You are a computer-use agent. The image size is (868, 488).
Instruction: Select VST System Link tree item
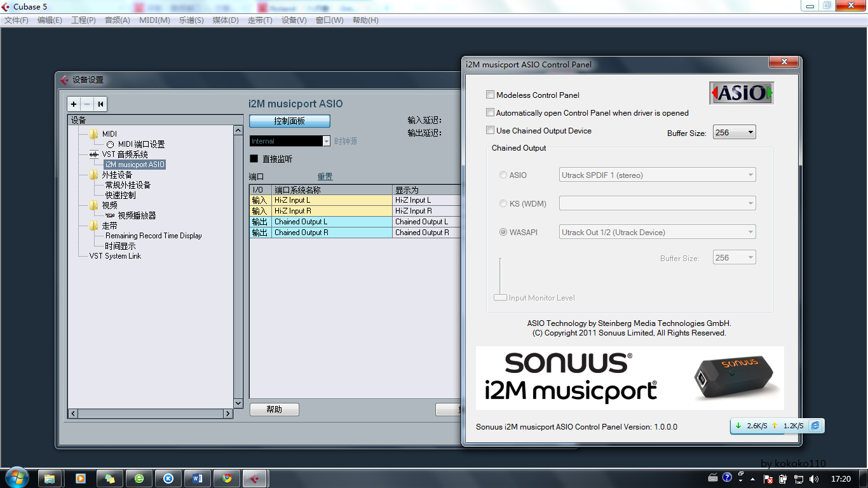tap(115, 256)
